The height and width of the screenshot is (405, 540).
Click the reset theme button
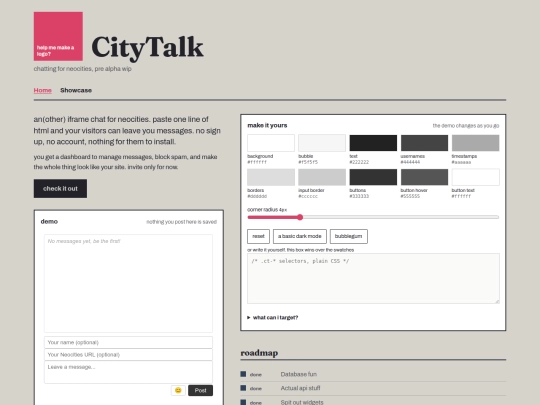pyautogui.click(x=258, y=236)
